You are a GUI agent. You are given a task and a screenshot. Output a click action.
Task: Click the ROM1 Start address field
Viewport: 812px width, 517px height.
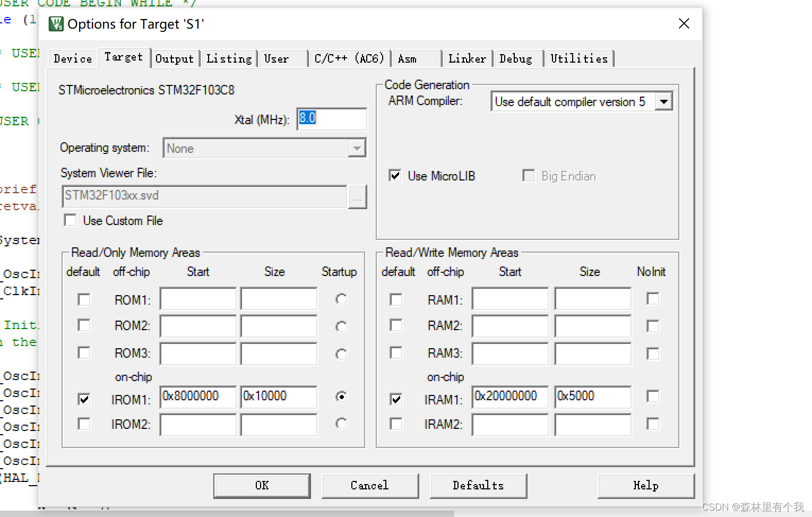pos(198,299)
